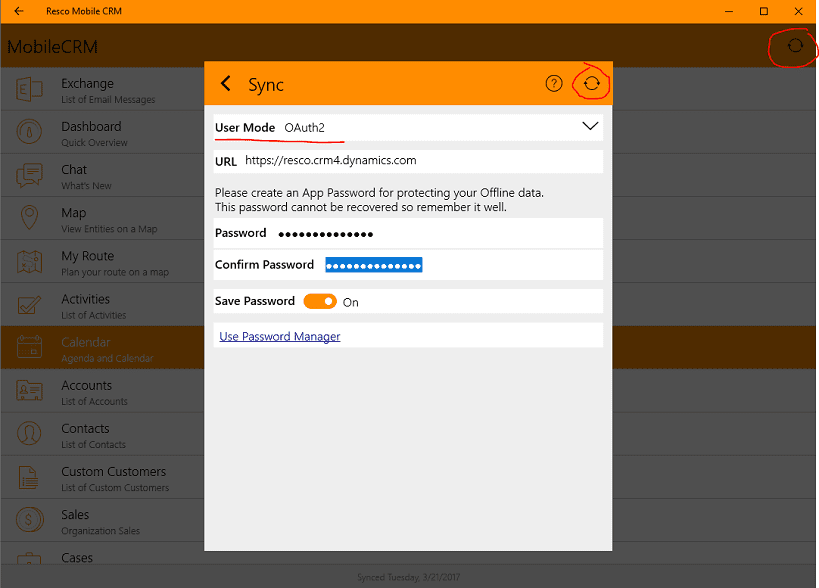Open the Sales dollar coin icon
Viewport: 819px width, 588px height.
pyautogui.click(x=29, y=520)
